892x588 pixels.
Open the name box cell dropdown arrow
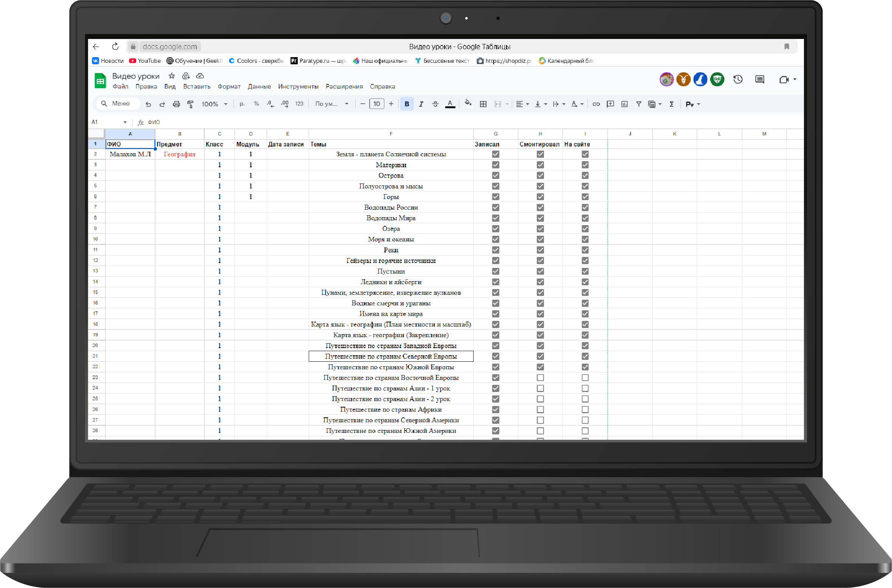click(125, 122)
